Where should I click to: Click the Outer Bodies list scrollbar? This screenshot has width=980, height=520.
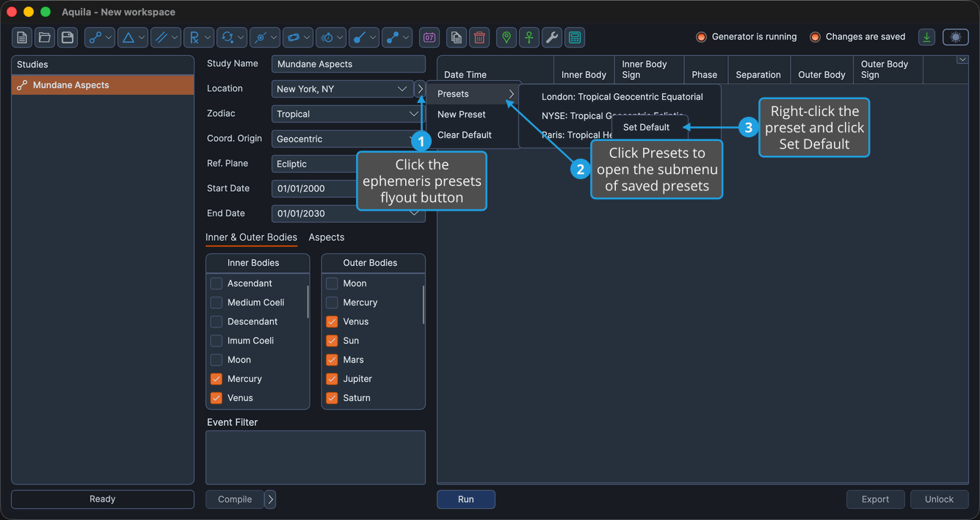(423, 304)
